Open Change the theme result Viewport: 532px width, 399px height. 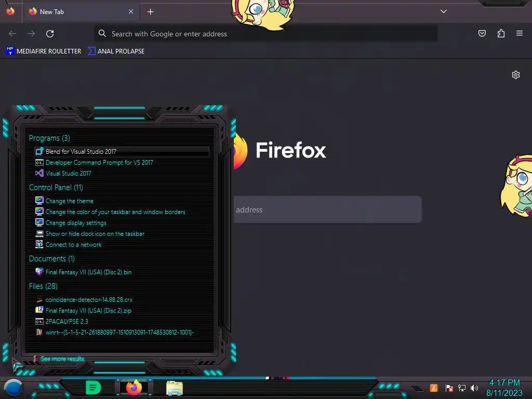point(69,201)
